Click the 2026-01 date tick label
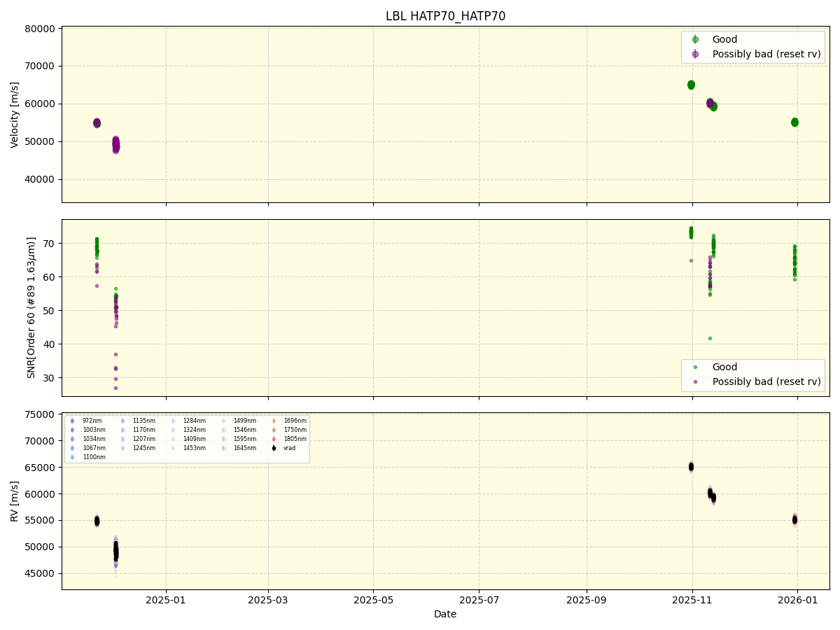The image size is (840, 630). 798,600
